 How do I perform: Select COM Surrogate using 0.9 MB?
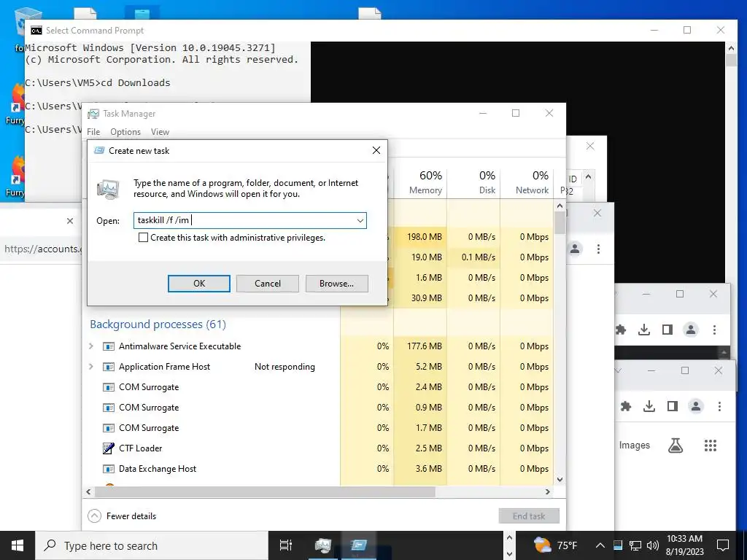149,408
